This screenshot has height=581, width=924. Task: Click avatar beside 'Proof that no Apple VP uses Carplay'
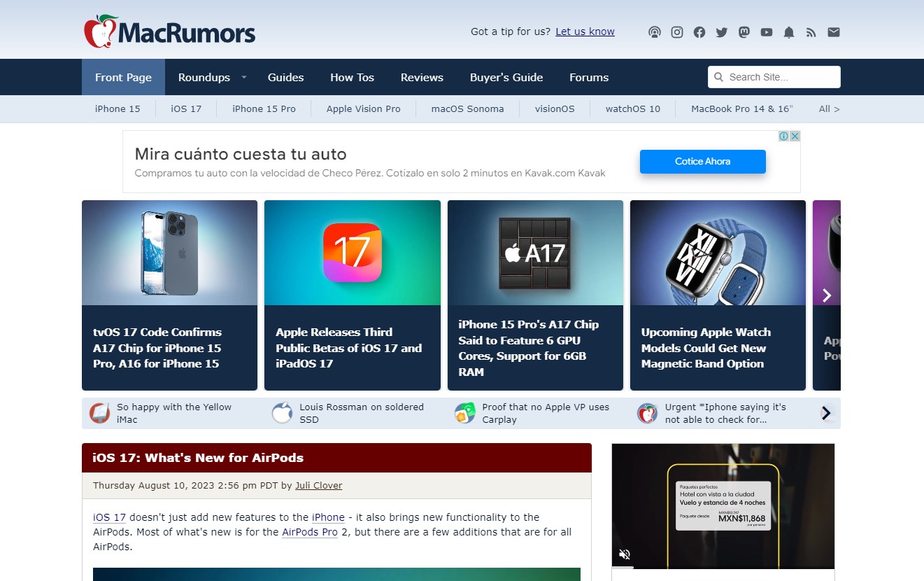[x=465, y=413]
